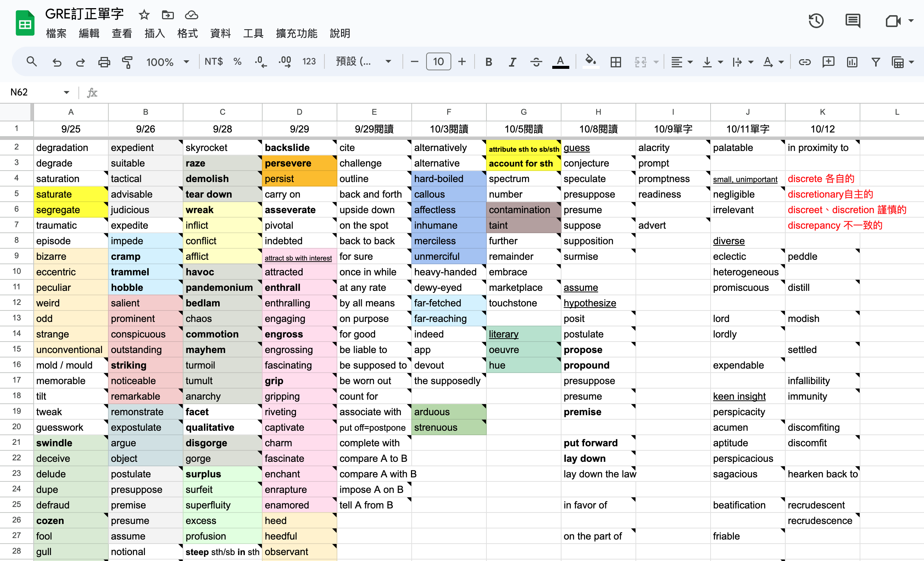Open version history clock icon
The height and width of the screenshot is (561, 924).
(816, 21)
